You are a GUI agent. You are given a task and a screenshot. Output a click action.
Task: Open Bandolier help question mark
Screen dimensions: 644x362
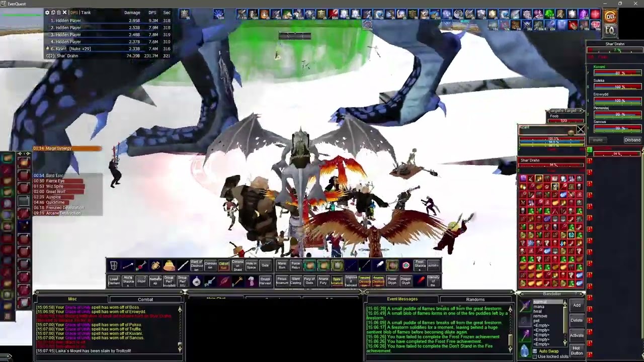coord(576,294)
